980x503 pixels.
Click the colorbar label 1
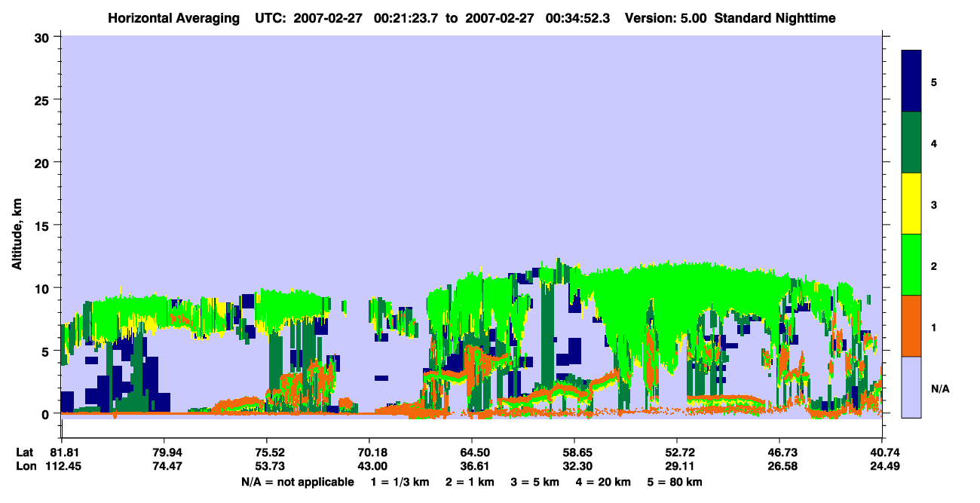[x=933, y=326]
